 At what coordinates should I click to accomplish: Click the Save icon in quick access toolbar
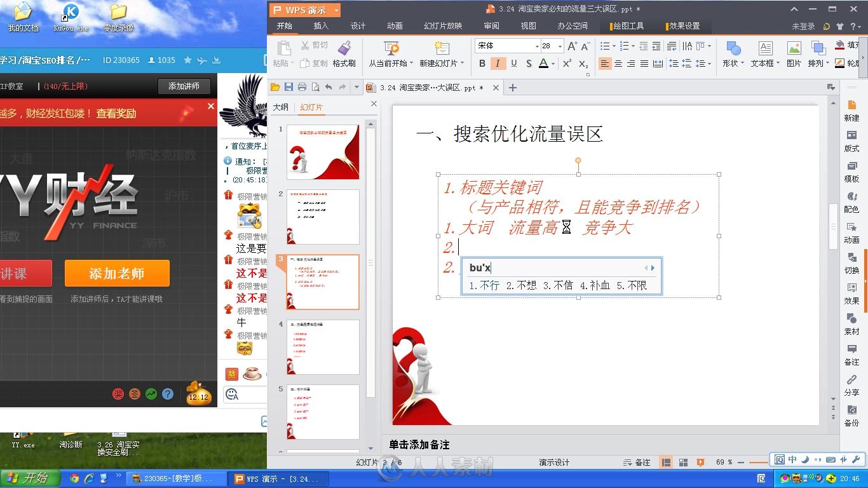(288, 88)
